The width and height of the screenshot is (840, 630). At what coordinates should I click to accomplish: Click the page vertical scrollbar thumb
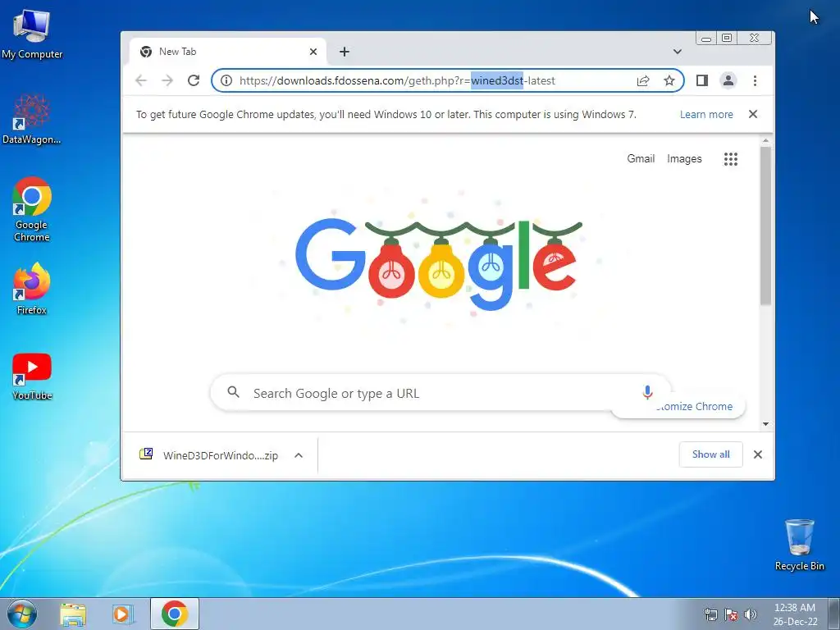pos(765,225)
